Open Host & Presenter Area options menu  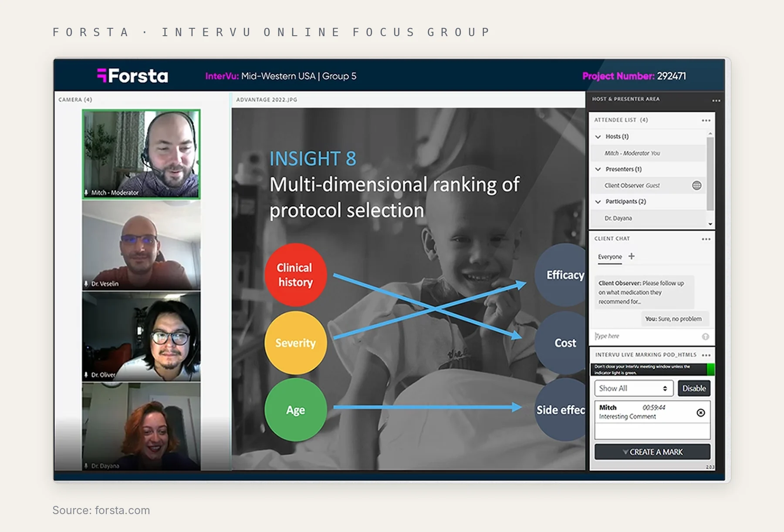point(716,101)
